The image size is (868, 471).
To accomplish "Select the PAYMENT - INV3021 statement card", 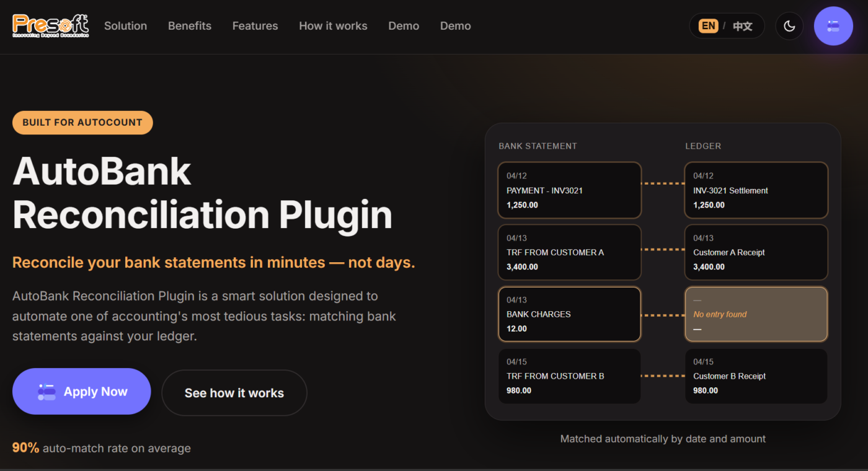I will [569, 190].
